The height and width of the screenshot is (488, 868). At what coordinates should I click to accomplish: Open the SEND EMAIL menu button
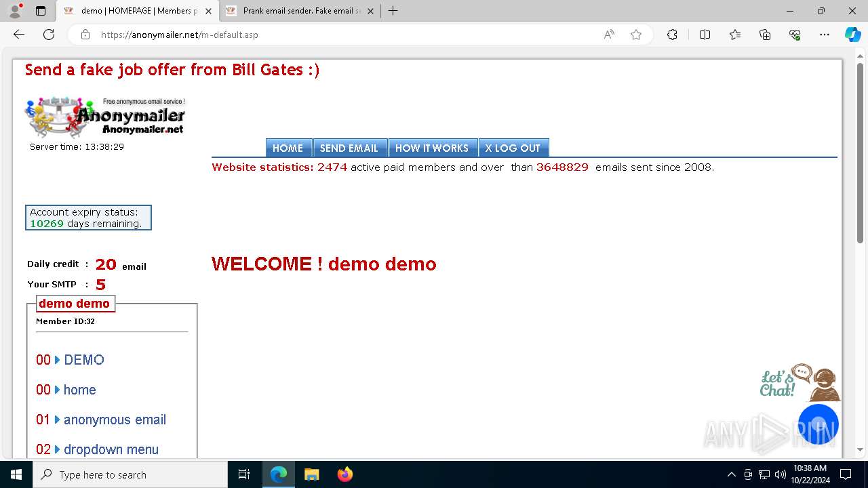(x=349, y=148)
